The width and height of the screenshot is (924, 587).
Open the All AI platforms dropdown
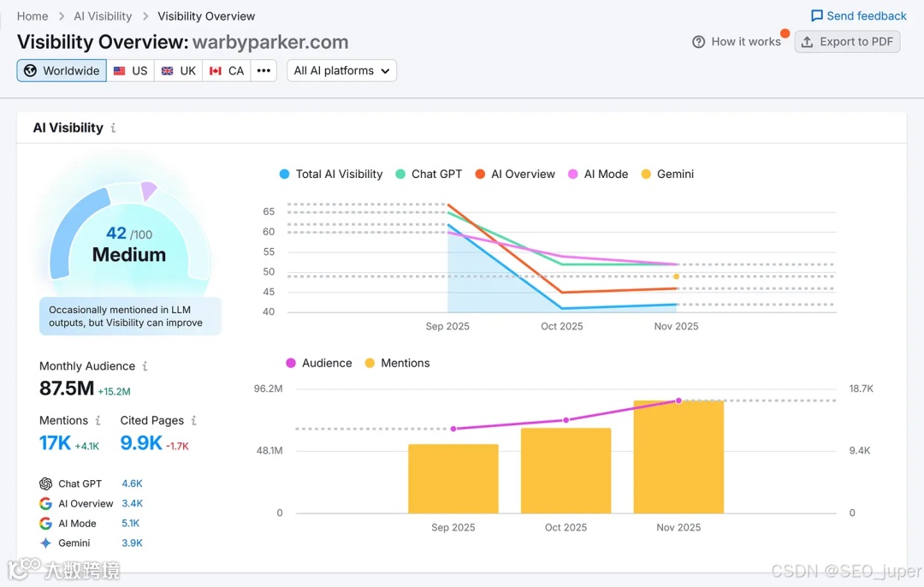(341, 71)
